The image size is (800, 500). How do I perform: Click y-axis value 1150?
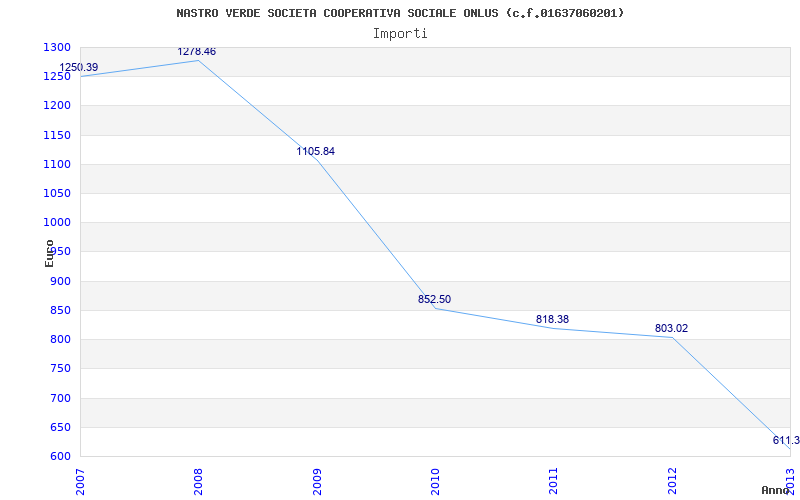coord(57,135)
